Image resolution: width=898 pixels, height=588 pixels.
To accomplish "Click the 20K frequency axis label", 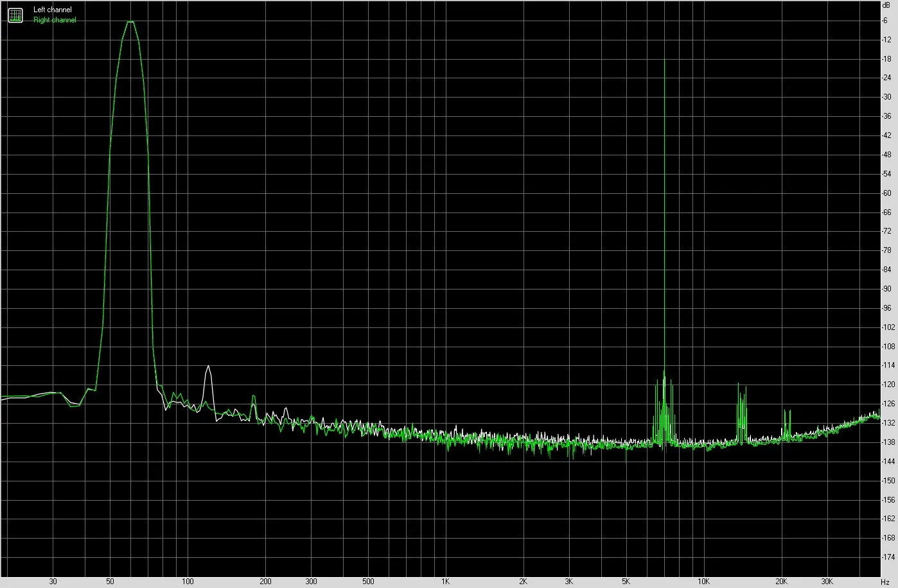I will [x=781, y=582].
